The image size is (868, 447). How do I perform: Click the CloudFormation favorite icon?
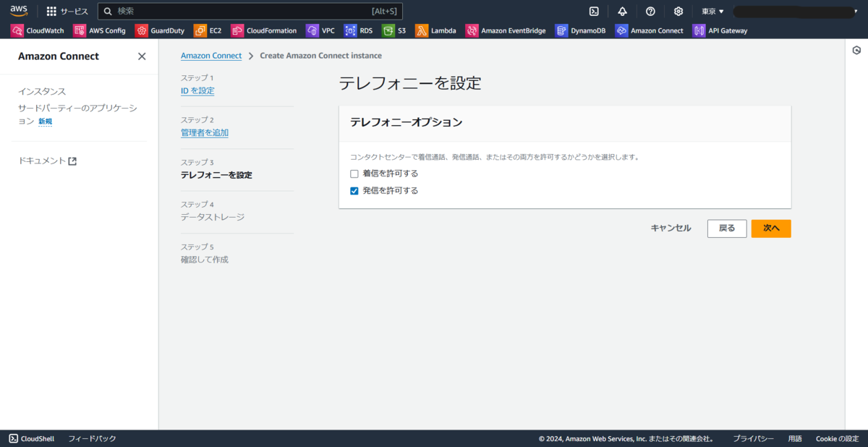tap(237, 30)
